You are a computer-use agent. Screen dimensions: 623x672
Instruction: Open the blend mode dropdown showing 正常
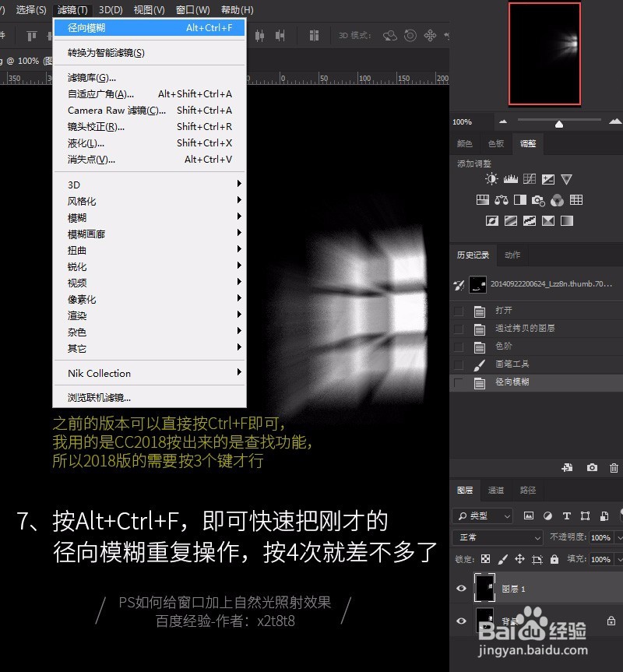point(497,537)
